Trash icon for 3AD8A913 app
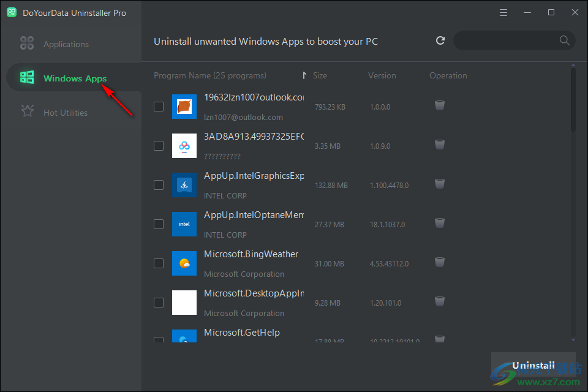Viewport: 588px width, 392px height. pos(440,145)
